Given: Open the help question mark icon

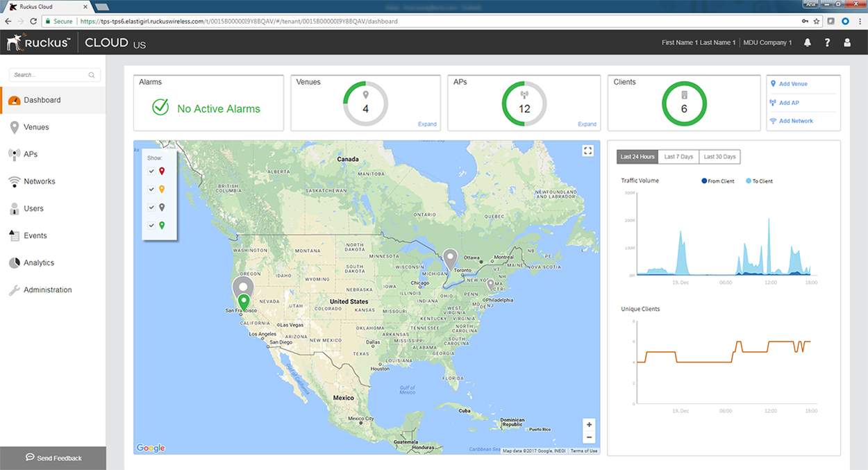Looking at the screenshot, I should click(x=827, y=42).
